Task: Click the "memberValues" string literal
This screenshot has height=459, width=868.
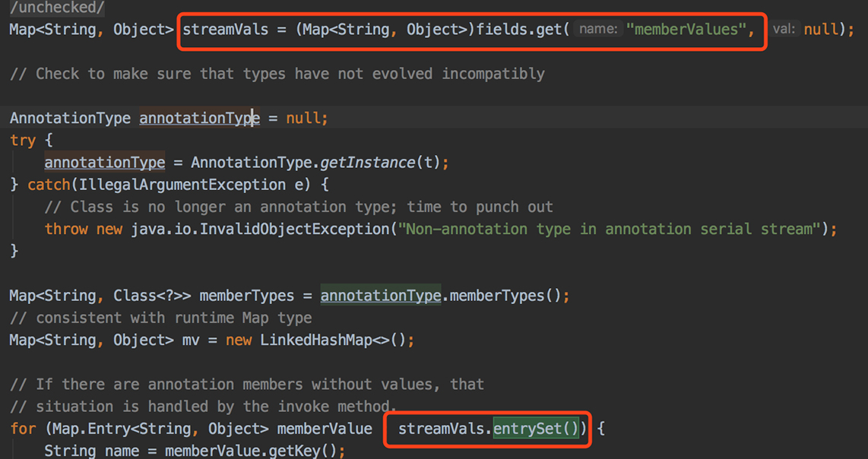Action: (x=686, y=30)
